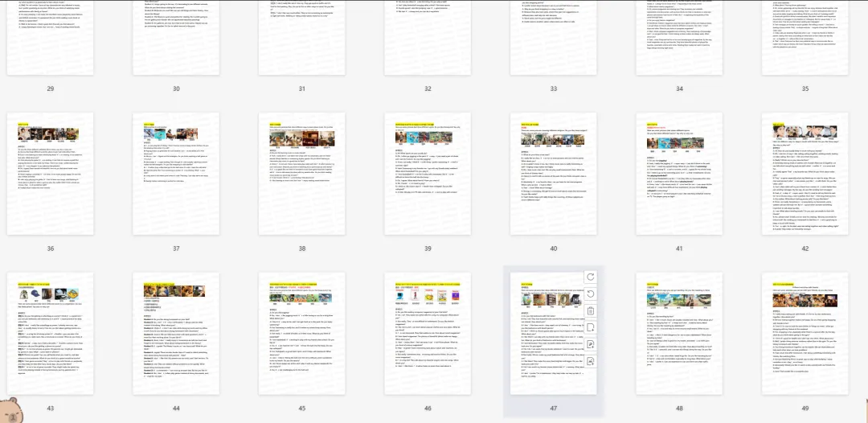This screenshot has width=868, height=423.
Task: Click page number label 40
Action: pyautogui.click(x=554, y=248)
